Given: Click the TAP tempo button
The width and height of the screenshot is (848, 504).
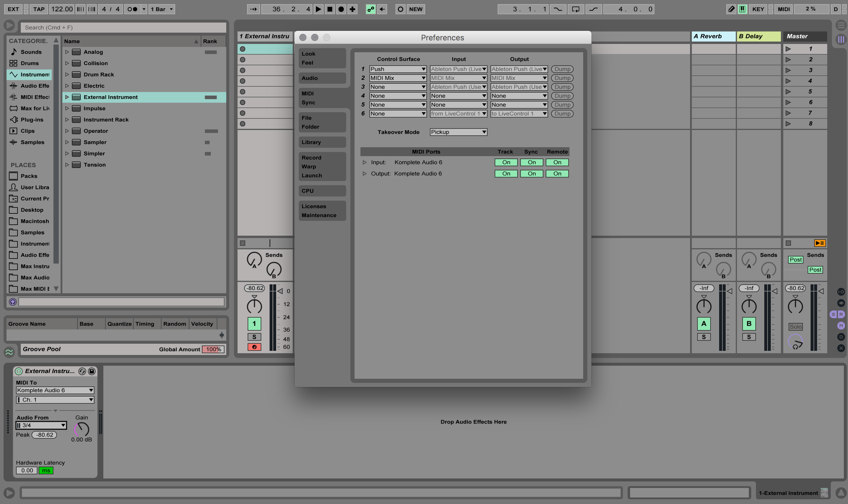Looking at the screenshot, I should 39,9.
